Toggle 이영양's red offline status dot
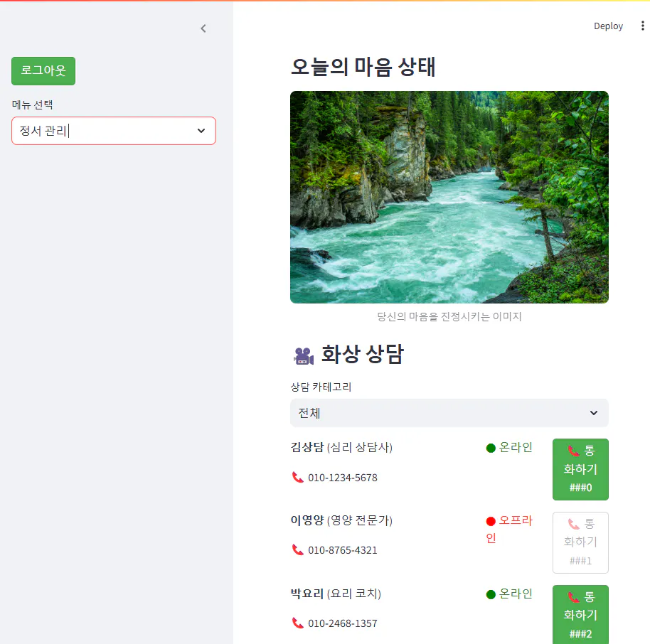This screenshot has width=650, height=644. [x=491, y=520]
